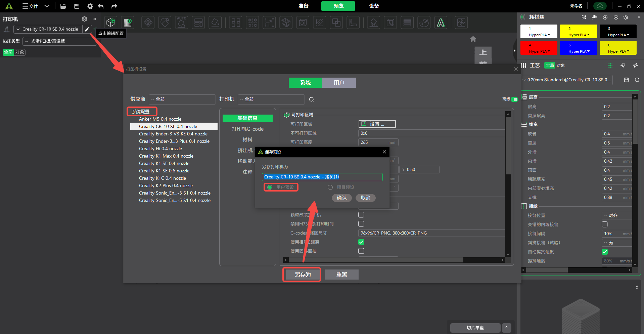This screenshot has width=644, height=334.
Task: Select the 项目预设 radio button
Action: [x=330, y=187]
